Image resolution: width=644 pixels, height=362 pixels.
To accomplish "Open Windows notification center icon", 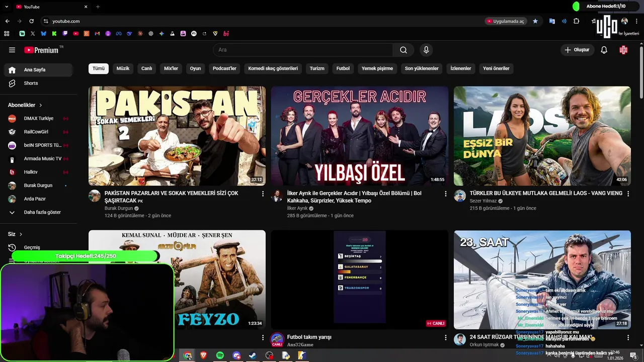I will click(633, 355).
